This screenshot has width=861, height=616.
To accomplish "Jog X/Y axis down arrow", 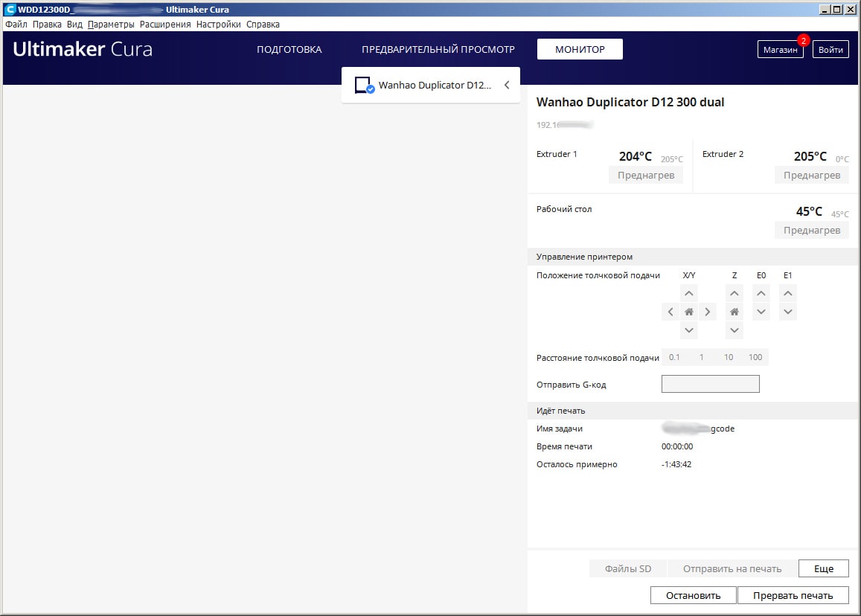I will pyautogui.click(x=688, y=330).
